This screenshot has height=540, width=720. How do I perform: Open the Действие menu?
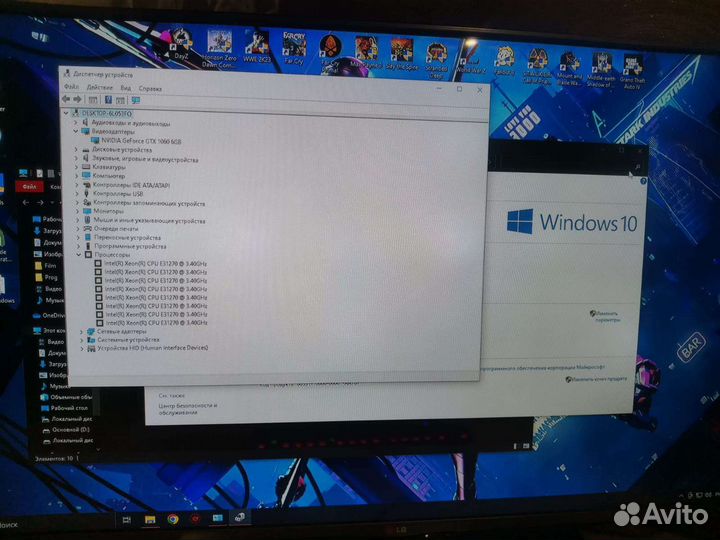tap(100, 87)
